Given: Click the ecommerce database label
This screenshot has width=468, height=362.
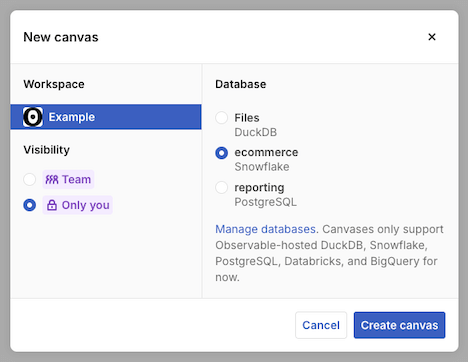Looking at the screenshot, I should click(266, 152).
